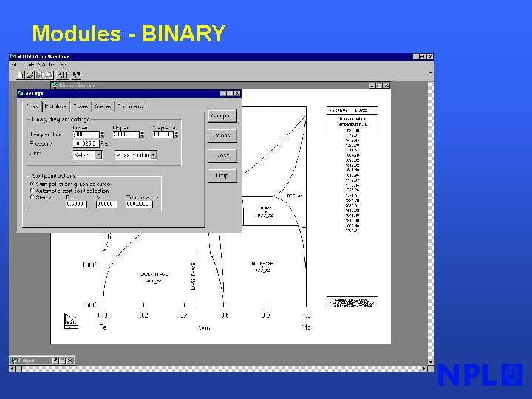
Task: Click the 0.6 tick label on the x-axis
Action: point(225,316)
